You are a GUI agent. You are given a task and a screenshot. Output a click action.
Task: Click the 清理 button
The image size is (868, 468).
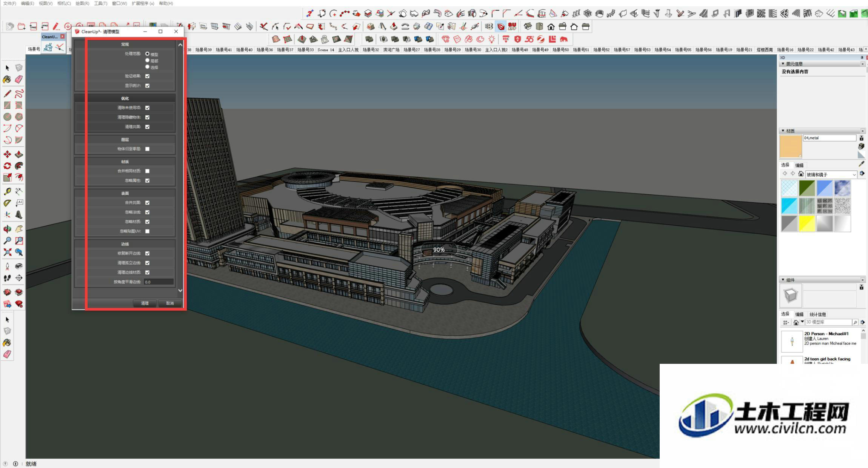click(145, 303)
